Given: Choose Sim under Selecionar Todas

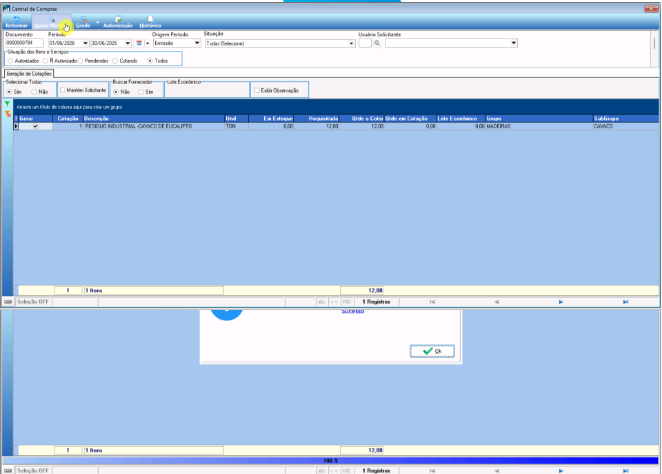Looking at the screenshot, I should [x=9, y=92].
